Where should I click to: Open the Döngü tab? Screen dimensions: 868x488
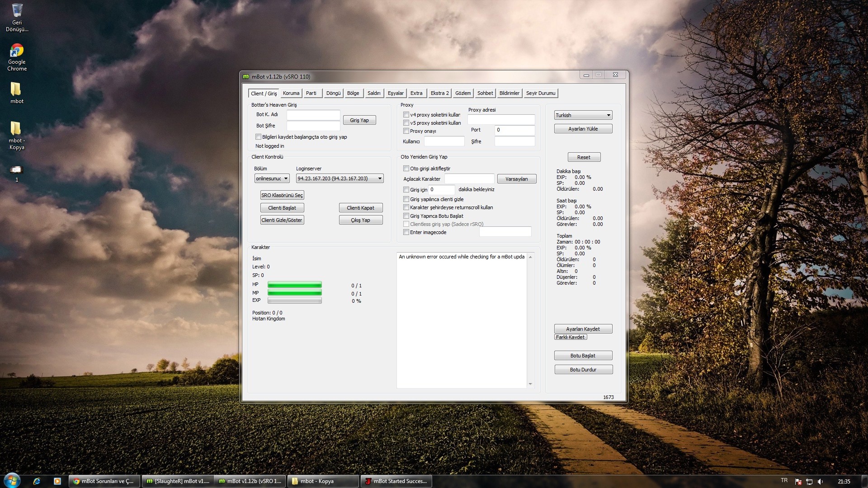tap(333, 94)
